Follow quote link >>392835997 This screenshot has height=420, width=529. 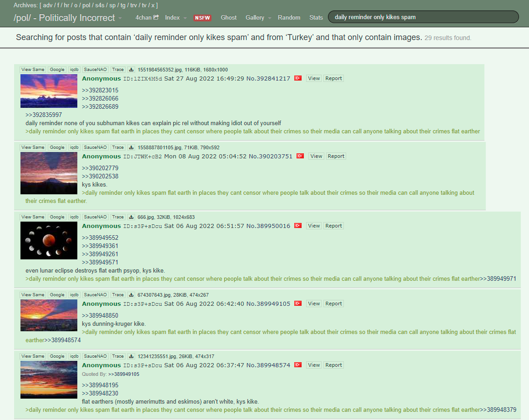44,115
